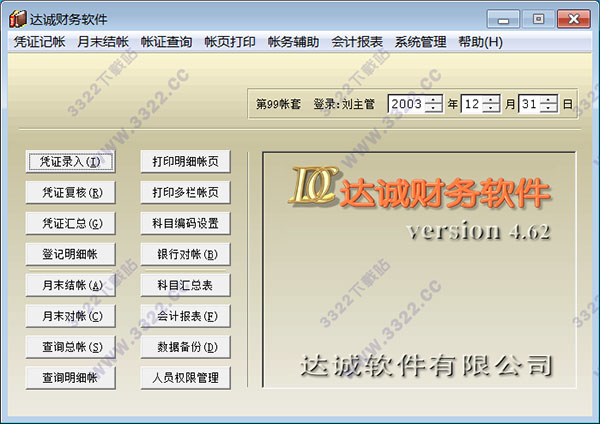The height and width of the screenshot is (424, 600).
Task: Increase the day with the up arrow
Action: tap(548, 99)
